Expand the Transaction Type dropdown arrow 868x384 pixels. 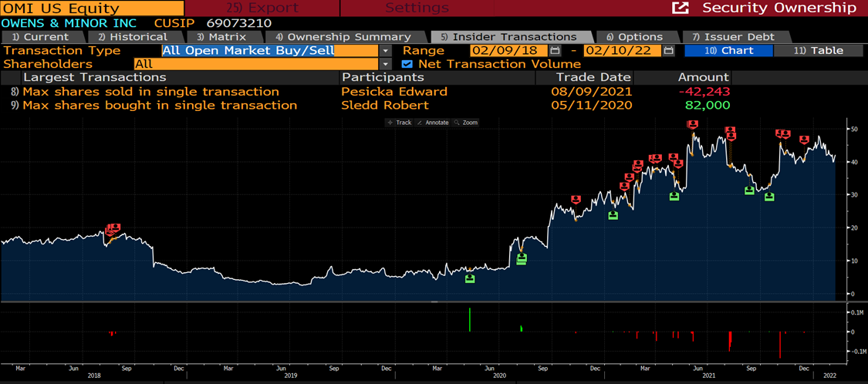click(385, 51)
